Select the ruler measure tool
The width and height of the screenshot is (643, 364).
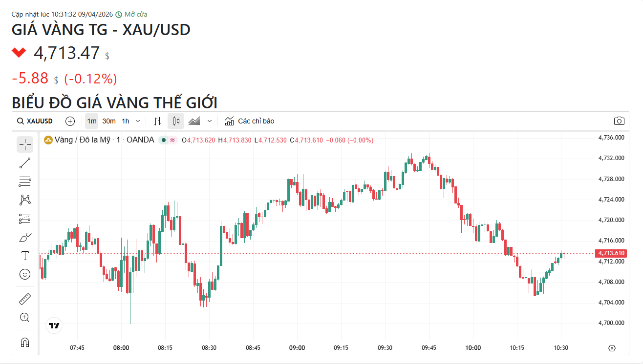point(25,298)
